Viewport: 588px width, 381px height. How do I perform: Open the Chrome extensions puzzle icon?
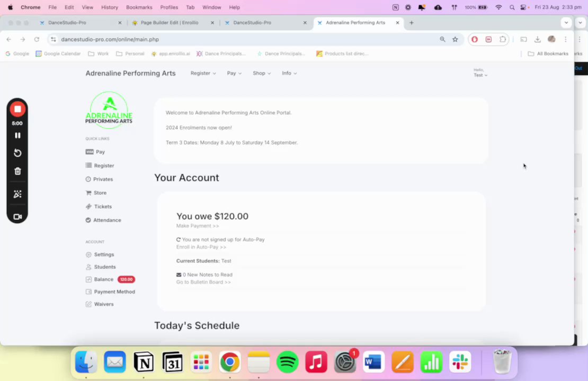click(503, 39)
